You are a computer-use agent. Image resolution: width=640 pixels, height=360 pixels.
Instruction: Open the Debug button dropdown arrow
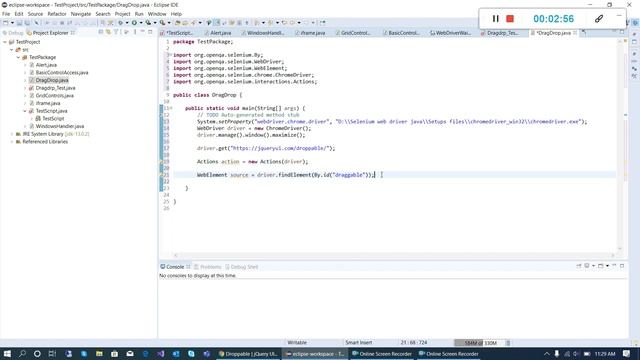click(x=127, y=23)
